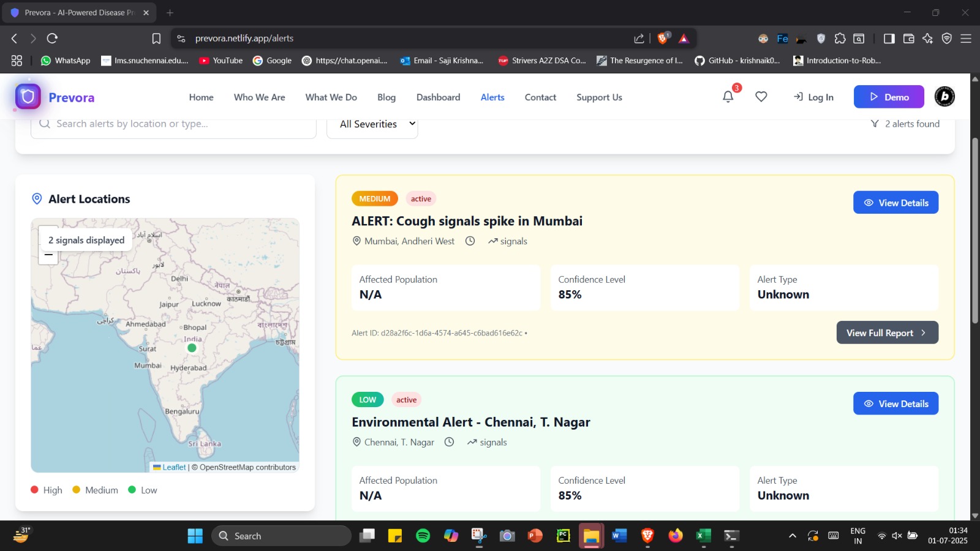Open the Striver's A2Z DSA bookmark

542,61
